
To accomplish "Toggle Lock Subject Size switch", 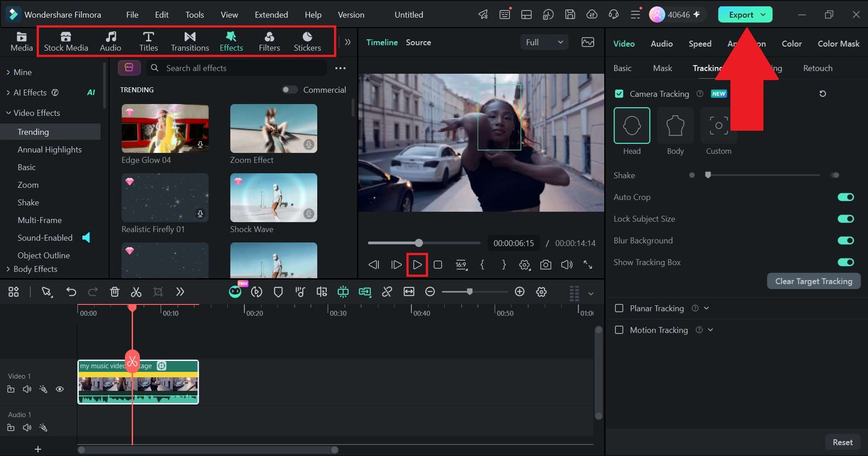I will tap(845, 218).
